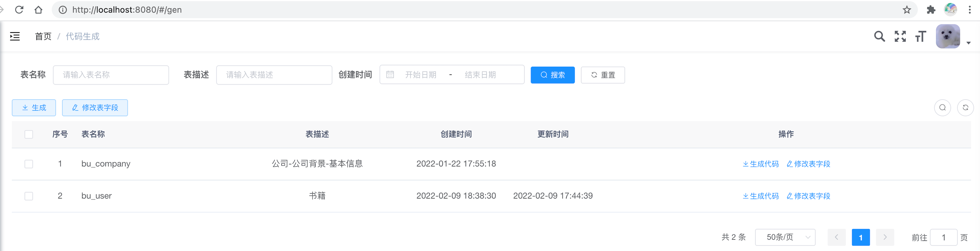Image resolution: width=980 pixels, height=251 pixels.
Task: Go to 首页 in the breadcrumb
Action: (x=43, y=36)
